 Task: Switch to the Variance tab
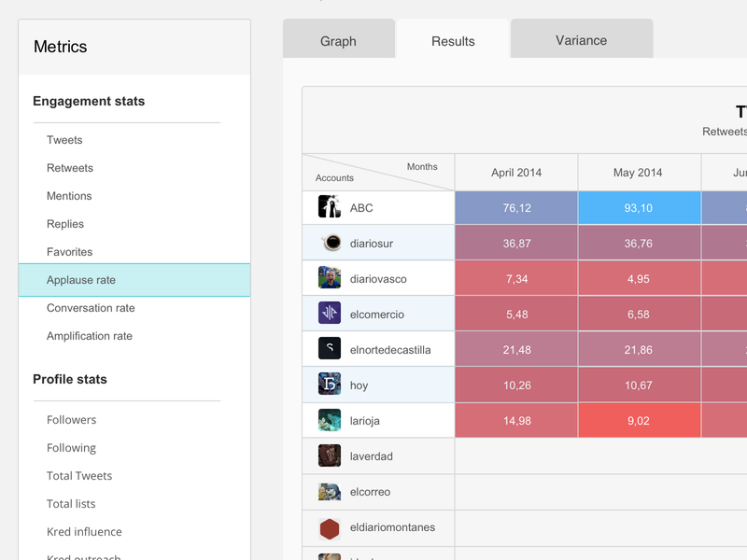pos(581,40)
